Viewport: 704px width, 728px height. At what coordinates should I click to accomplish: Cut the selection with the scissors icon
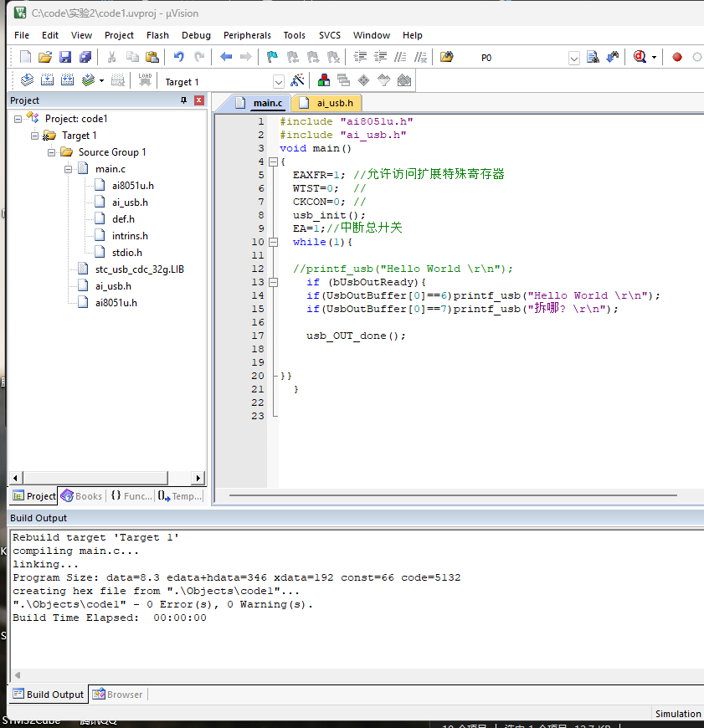pyautogui.click(x=111, y=57)
